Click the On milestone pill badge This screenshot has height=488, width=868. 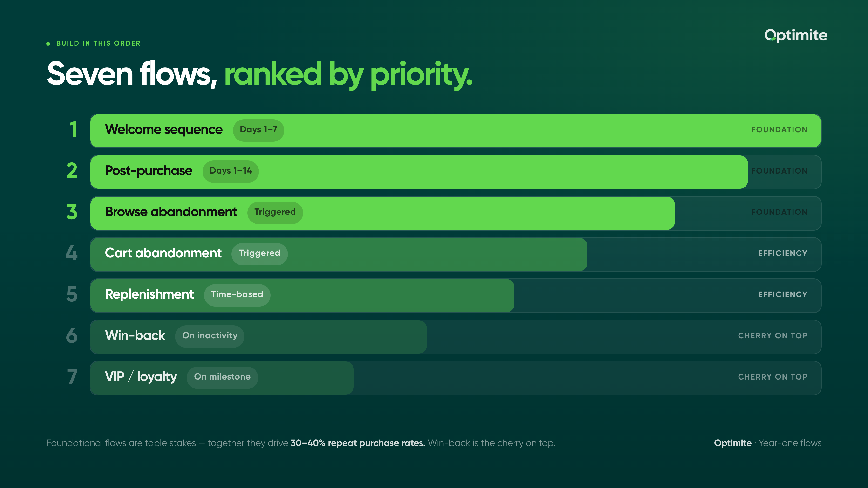pyautogui.click(x=222, y=377)
